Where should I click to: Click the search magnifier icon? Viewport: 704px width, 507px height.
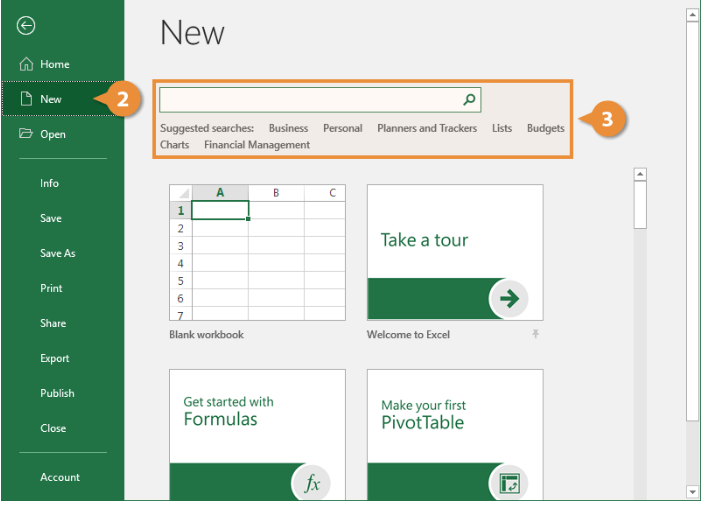pyautogui.click(x=469, y=99)
